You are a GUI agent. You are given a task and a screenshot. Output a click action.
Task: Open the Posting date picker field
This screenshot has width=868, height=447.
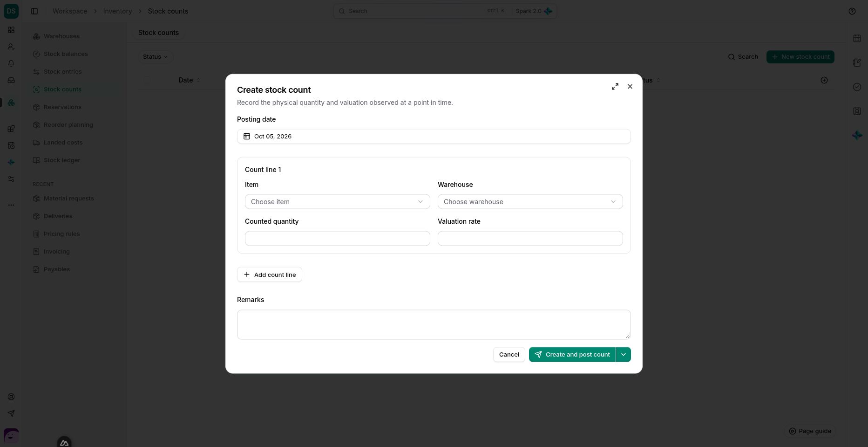tap(434, 137)
